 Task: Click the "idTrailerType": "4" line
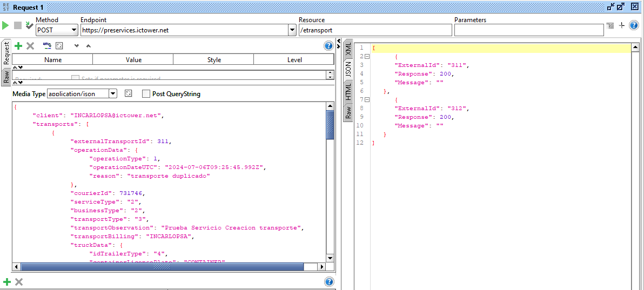point(129,253)
